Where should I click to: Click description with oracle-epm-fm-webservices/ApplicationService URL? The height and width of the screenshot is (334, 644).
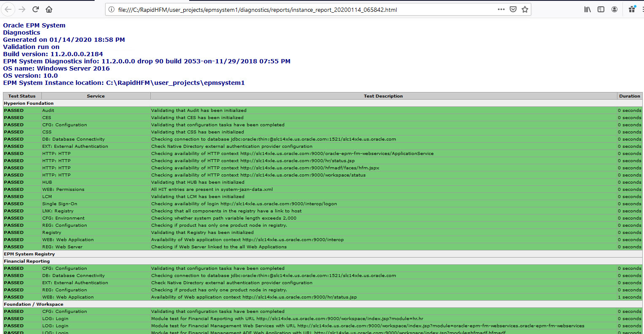coord(292,153)
